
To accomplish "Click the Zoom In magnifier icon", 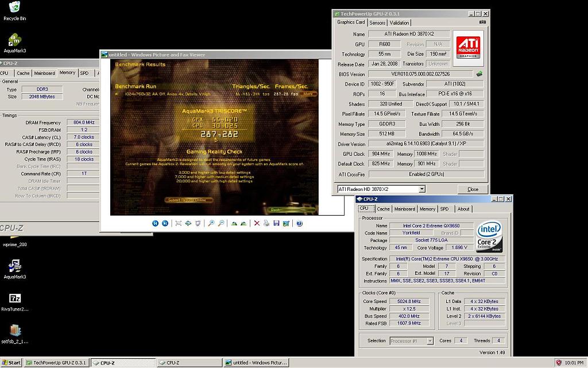I will 211,223.
